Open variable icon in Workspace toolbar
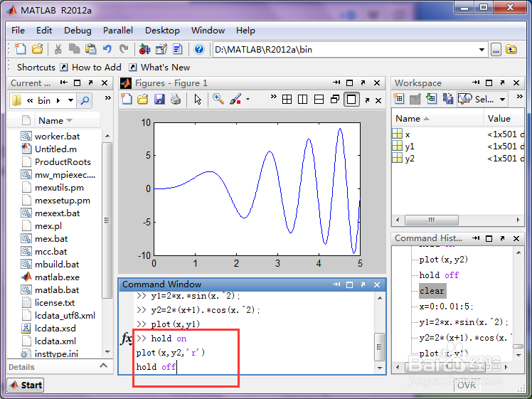This screenshot has height=399, width=532. coord(415,99)
